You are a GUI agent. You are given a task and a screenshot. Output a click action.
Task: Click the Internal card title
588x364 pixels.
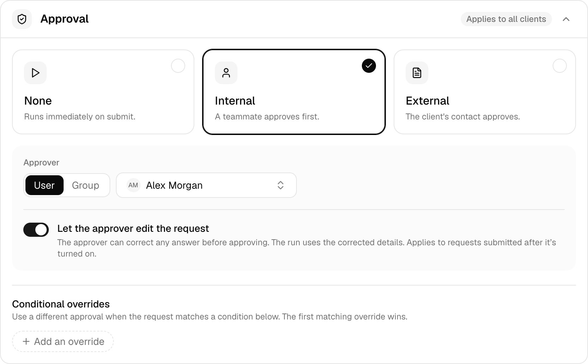(235, 101)
